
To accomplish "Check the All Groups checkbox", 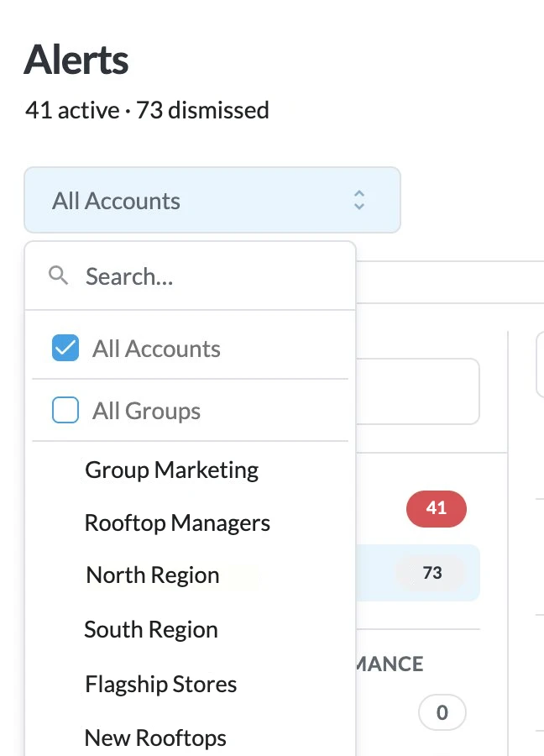I will pyautogui.click(x=65, y=410).
